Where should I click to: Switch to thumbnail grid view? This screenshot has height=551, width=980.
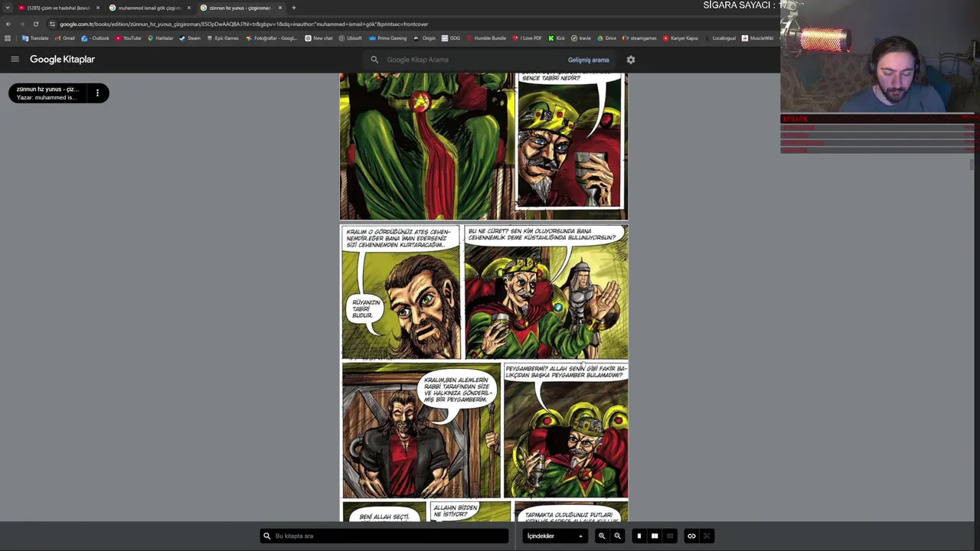[670, 536]
